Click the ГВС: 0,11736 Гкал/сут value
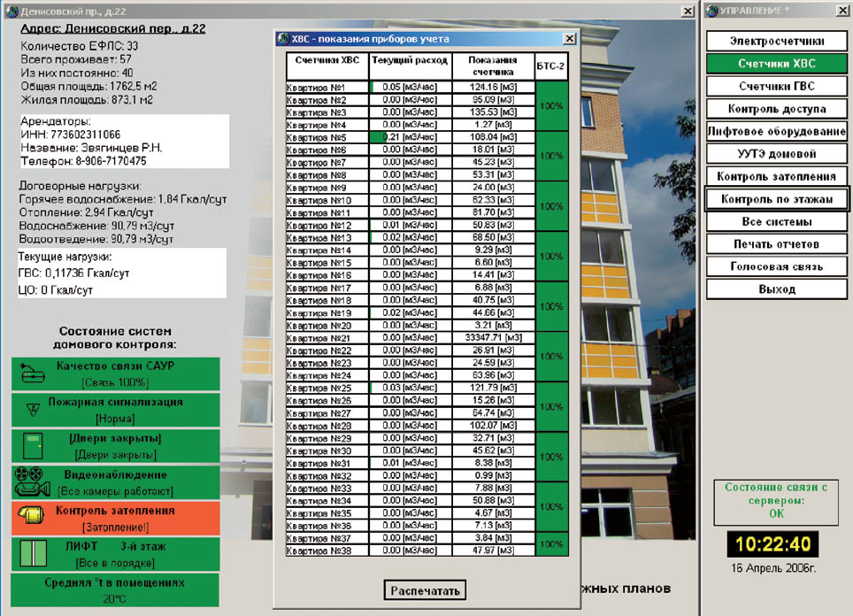 73,273
